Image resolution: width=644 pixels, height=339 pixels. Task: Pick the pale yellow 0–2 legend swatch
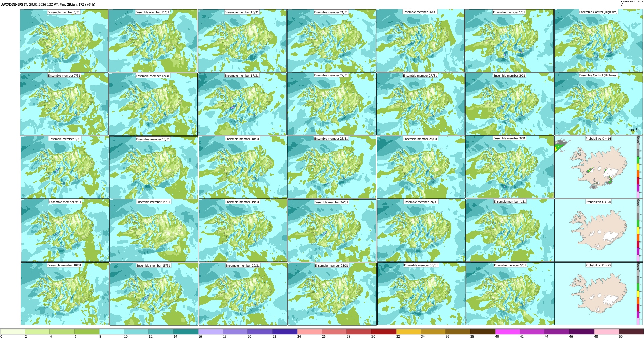[13, 332]
